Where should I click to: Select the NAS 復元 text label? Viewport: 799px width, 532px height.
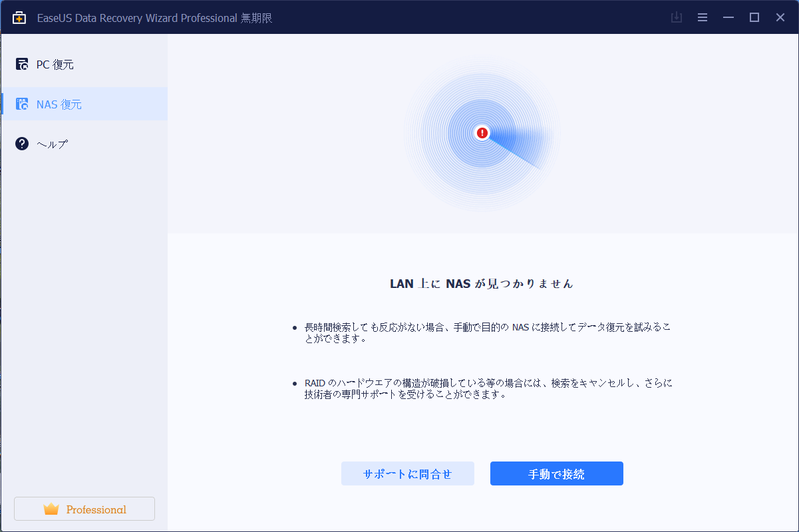coord(59,104)
